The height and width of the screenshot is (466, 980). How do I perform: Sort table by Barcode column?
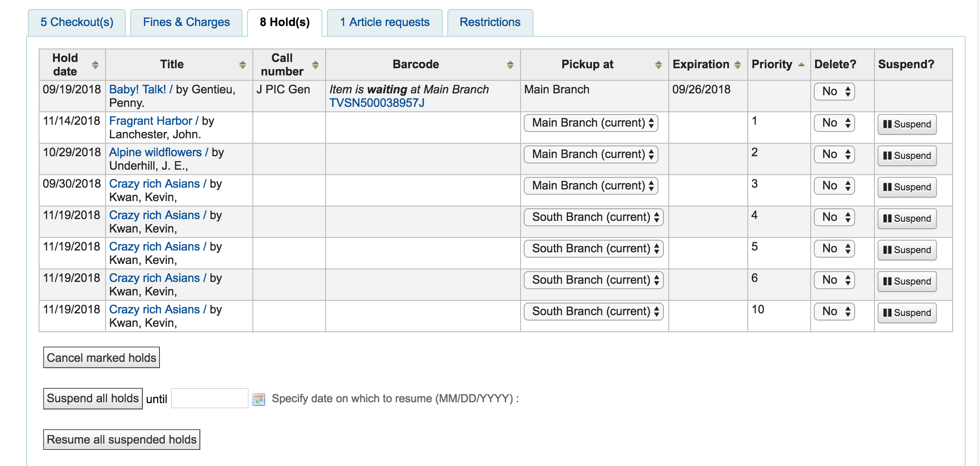(510, 65)
